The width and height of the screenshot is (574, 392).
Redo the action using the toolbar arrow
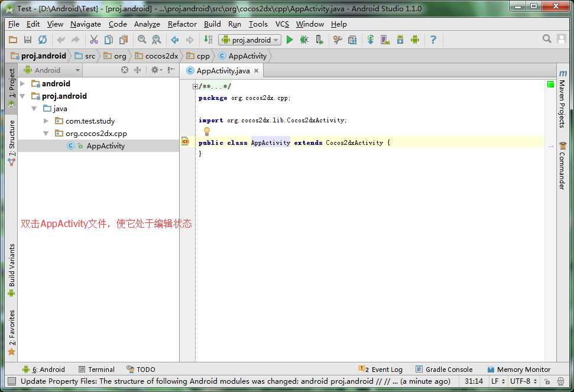tap(76, 40)
